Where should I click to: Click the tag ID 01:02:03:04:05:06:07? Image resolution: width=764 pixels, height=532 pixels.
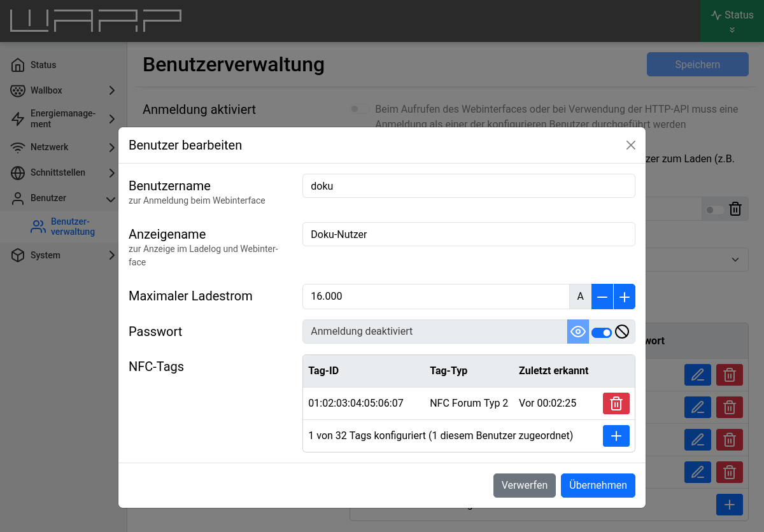[x=356, y=403]
